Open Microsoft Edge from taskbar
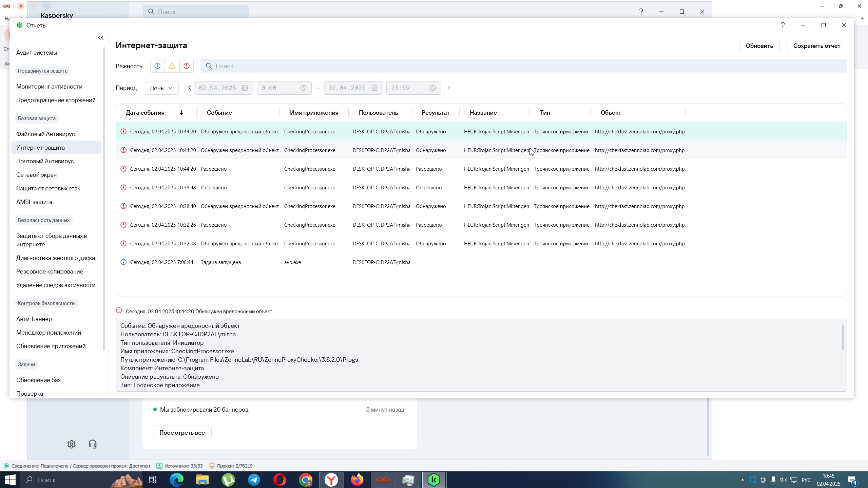This screenshot has height=488, width=868. pos(177,480)
